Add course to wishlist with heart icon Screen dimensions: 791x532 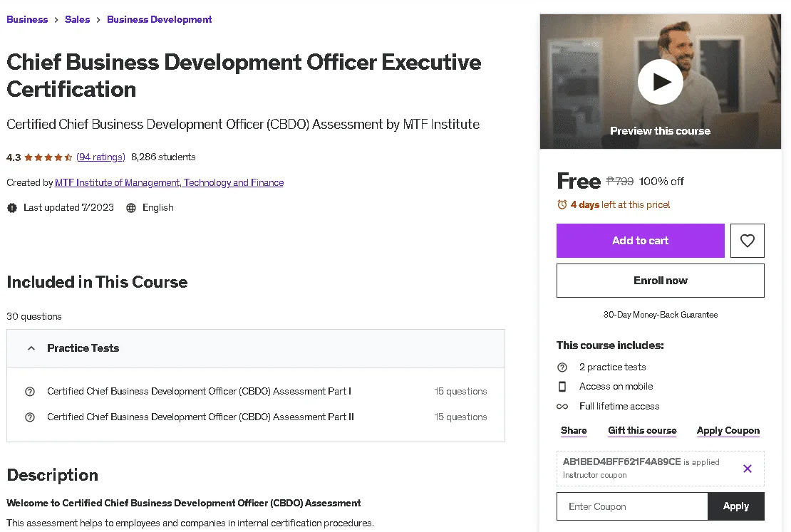click(x=747, y=241)
